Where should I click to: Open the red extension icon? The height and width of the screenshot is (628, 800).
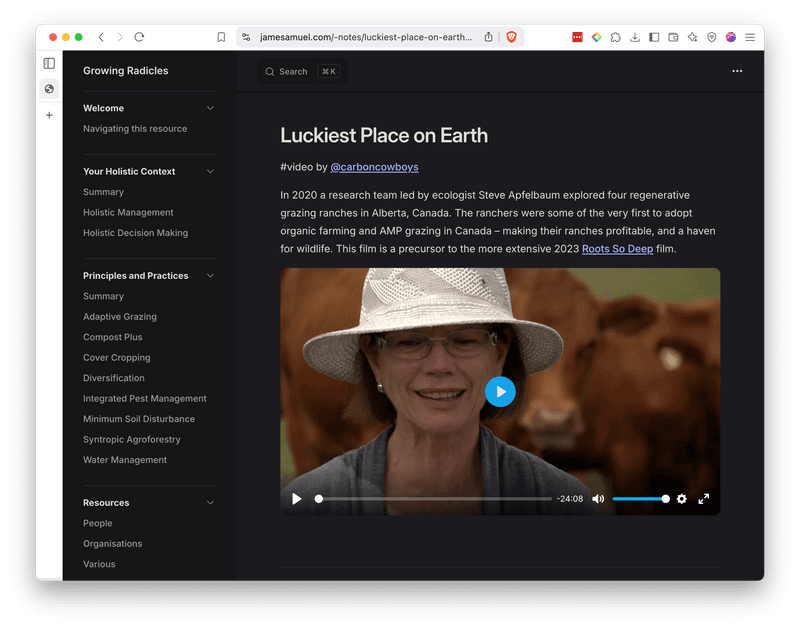pos(577,37)
